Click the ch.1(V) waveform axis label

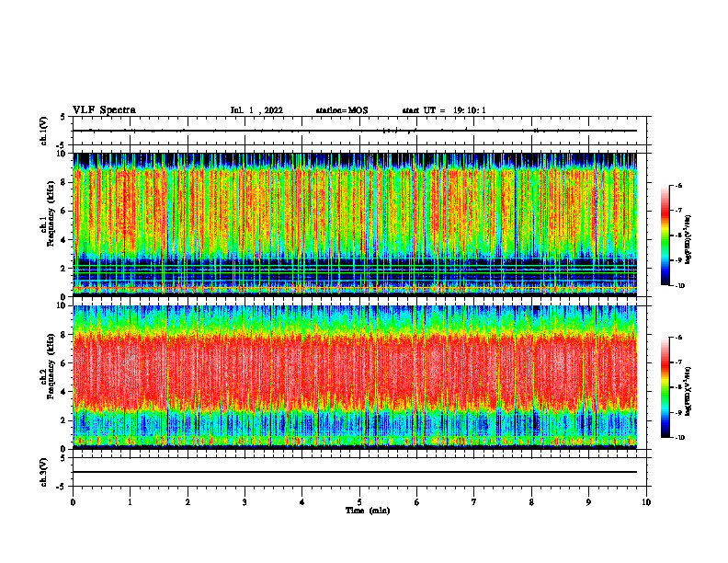pos(43,131)
